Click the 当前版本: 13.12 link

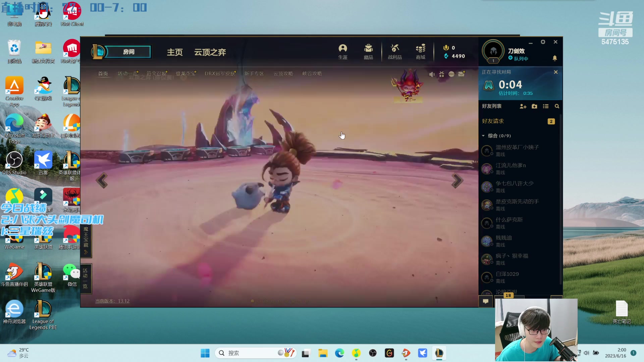click(x=112, y=301)
